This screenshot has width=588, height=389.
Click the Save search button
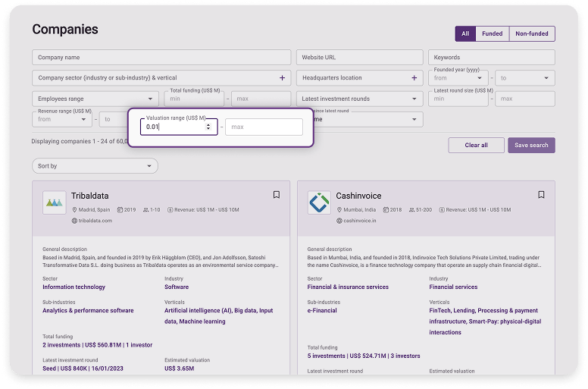[x=531, y=145]
